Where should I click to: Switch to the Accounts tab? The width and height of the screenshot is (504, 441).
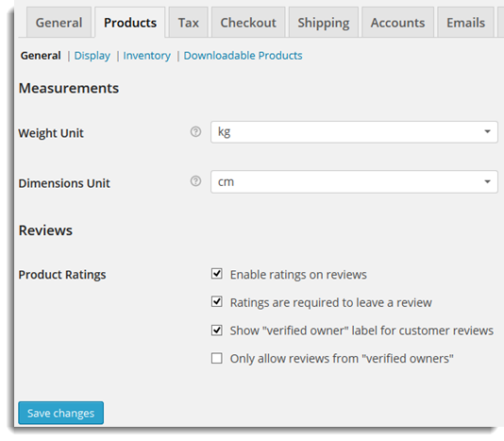[397, 23]
